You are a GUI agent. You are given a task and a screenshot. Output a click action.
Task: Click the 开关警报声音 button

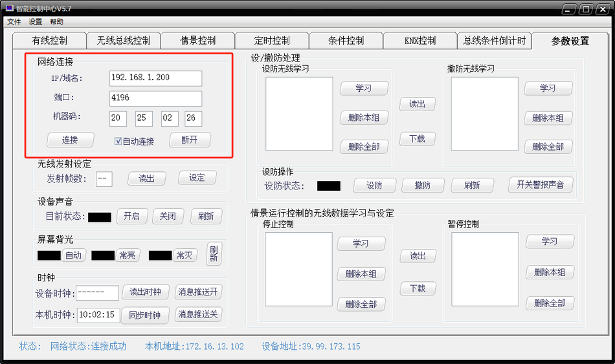tap(541, 184)
